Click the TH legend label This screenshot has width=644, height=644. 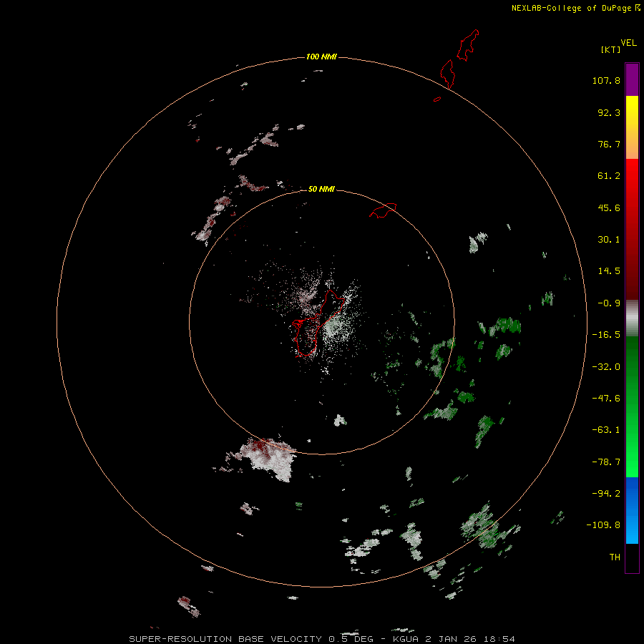615,557
